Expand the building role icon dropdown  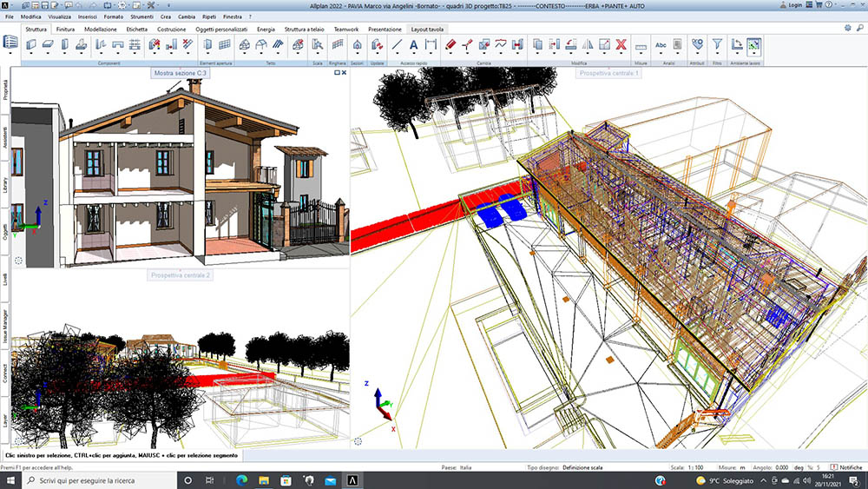click(x=10, y=53)
